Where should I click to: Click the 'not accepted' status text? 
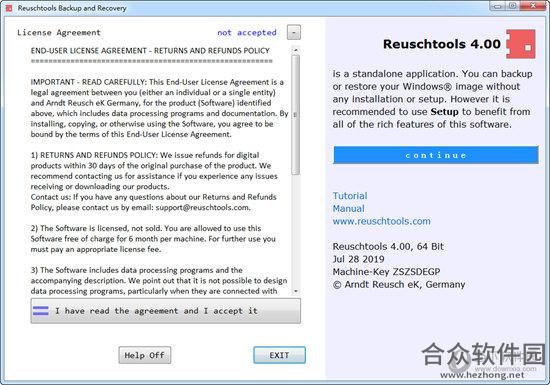click(247, 33)
